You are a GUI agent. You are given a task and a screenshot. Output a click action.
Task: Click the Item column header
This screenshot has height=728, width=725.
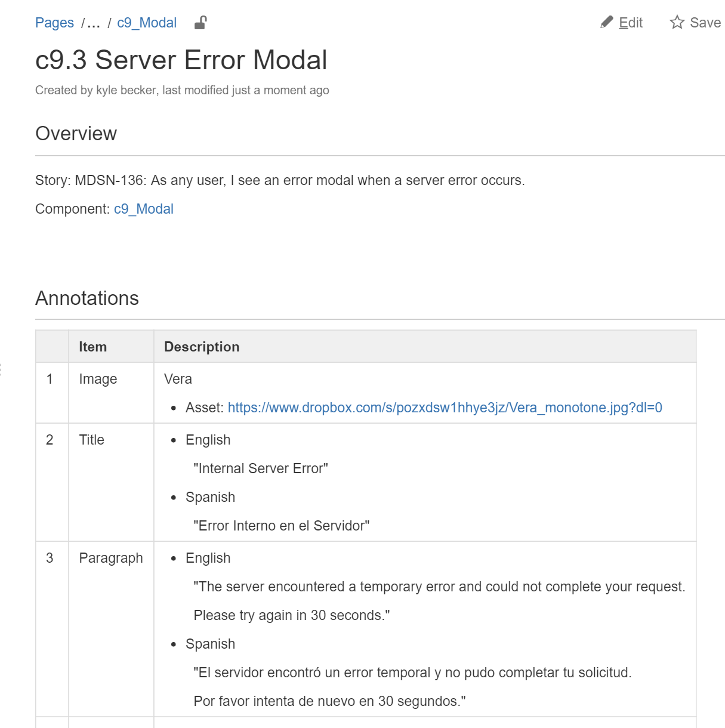92,347
